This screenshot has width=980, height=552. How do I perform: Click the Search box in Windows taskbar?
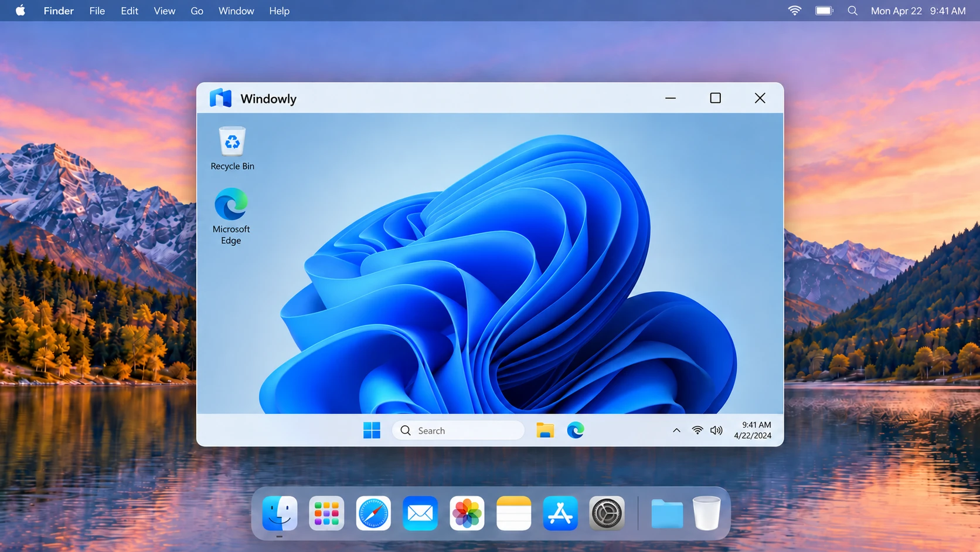pyautogui.click(x=458, y=431)
